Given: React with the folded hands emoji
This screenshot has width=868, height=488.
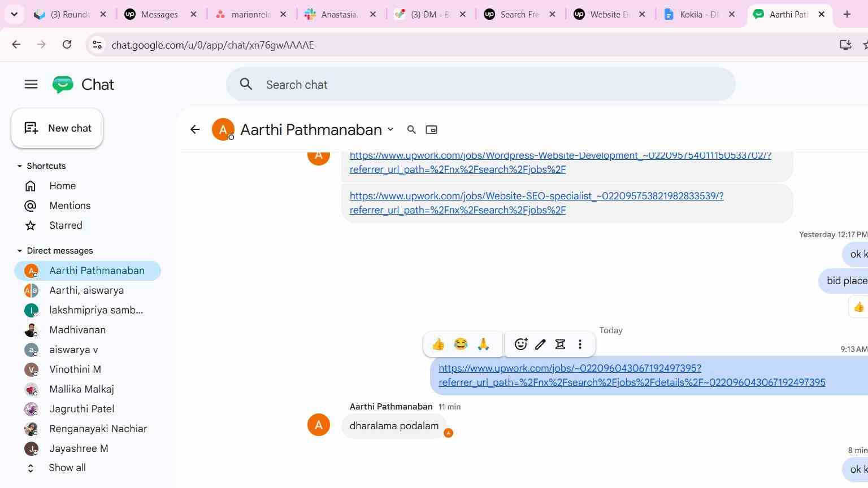Looking at the screenshot, I should click(x=483, y=344).
